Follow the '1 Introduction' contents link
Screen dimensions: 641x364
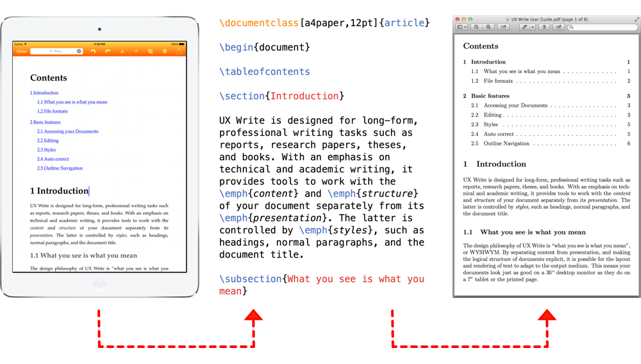click(x=44, y=93)
